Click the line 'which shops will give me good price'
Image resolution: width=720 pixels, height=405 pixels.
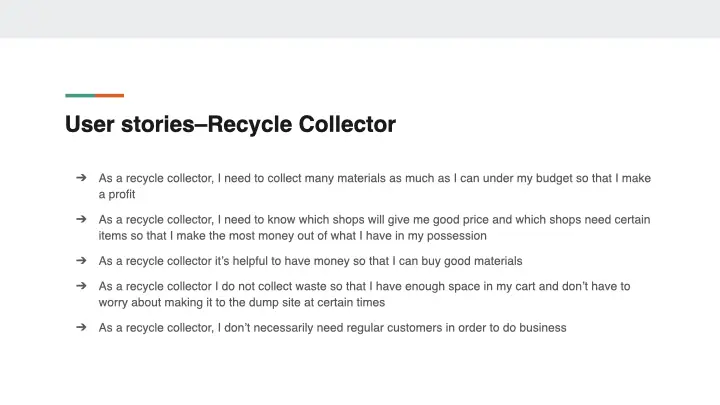380,219
